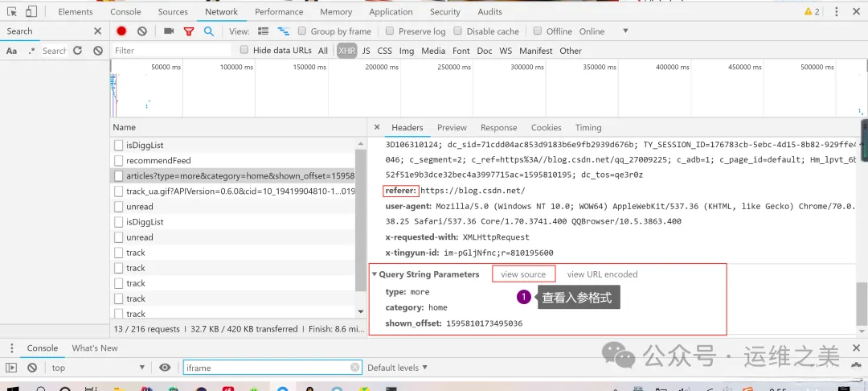This screenshot has height=391, width=868.
Task: Close the request details pane
Action: coord(376,128)
